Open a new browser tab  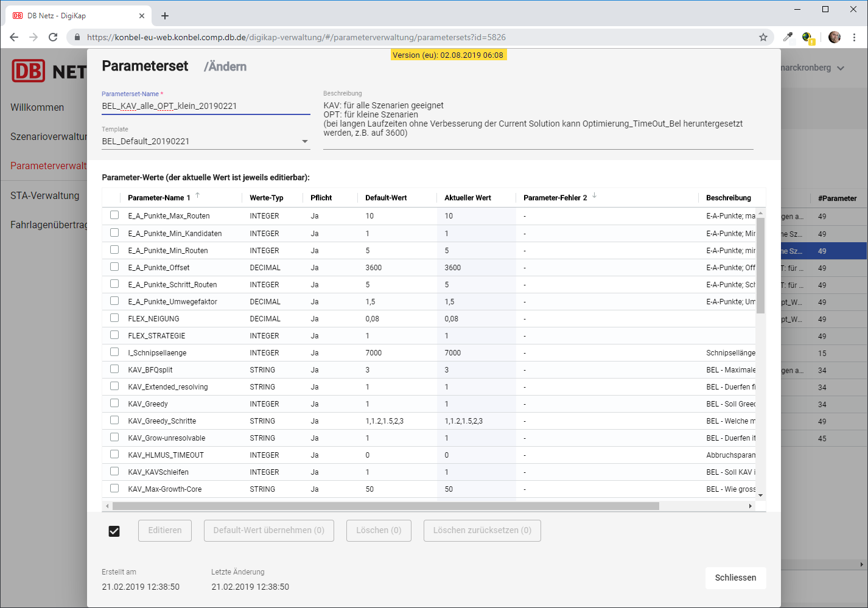pos(165,16)
